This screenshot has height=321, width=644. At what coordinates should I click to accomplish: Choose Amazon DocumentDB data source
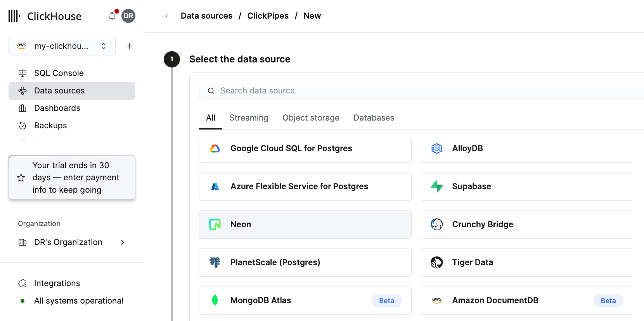[527, 300]
